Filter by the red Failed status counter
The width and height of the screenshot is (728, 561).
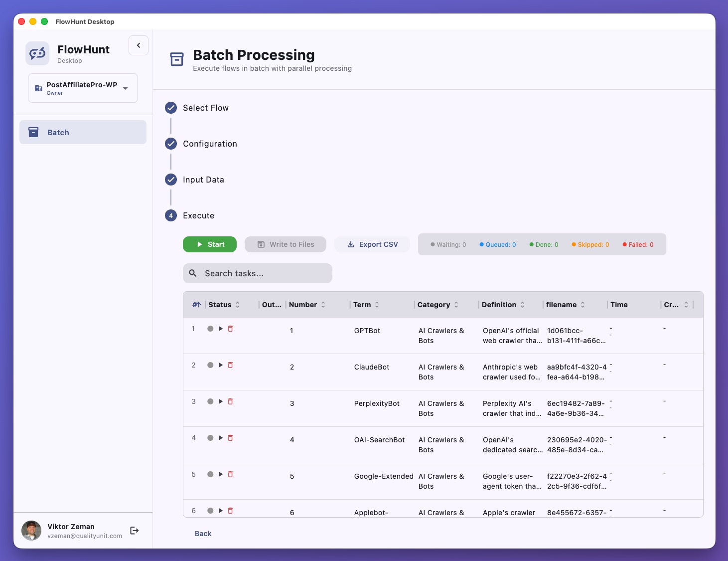[x=638, y=245]
